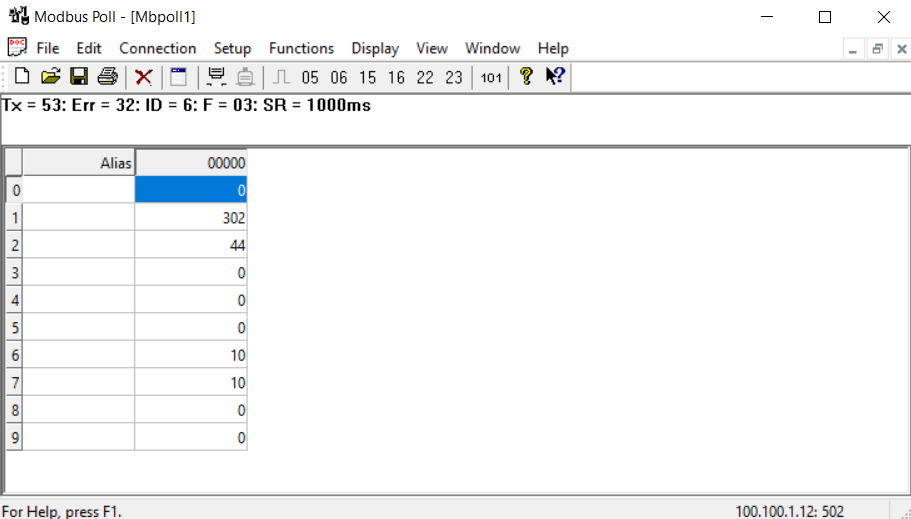911x519 pixels.
Task: Open function 16 write multiple registers
Action: point(396,77)
